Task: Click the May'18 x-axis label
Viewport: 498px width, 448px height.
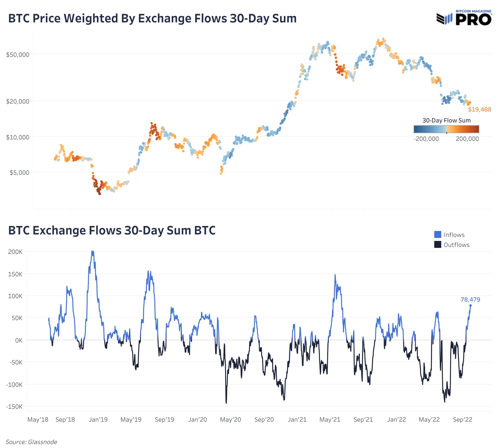Action: (38, 419)
